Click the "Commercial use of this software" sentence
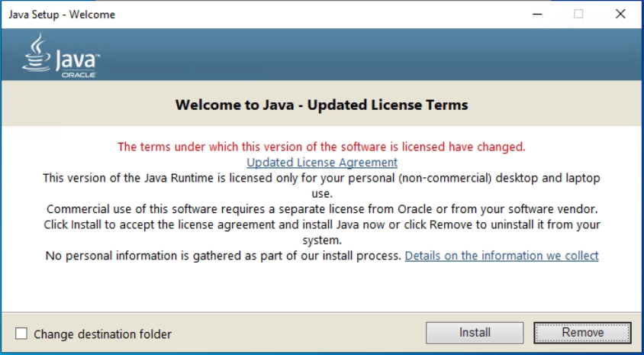The image size is (644, 355). [x=322, y=209]
